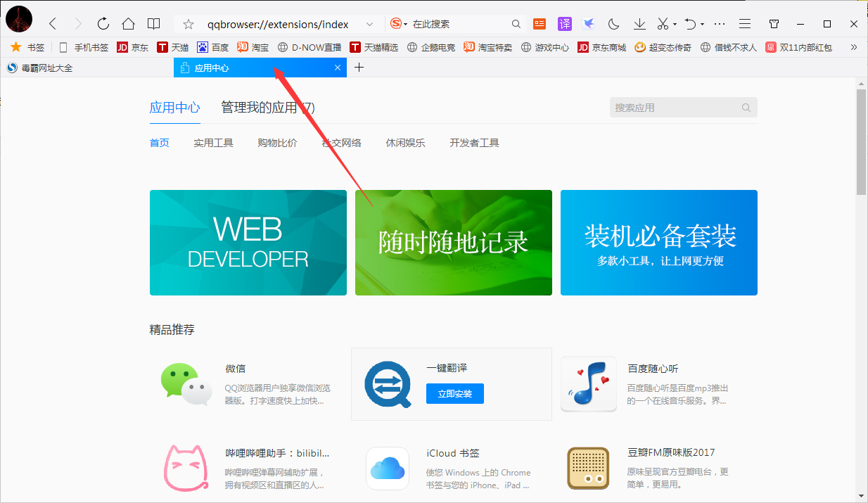Expand the restore closed tabs dropdown arrow

coord(701,23)
